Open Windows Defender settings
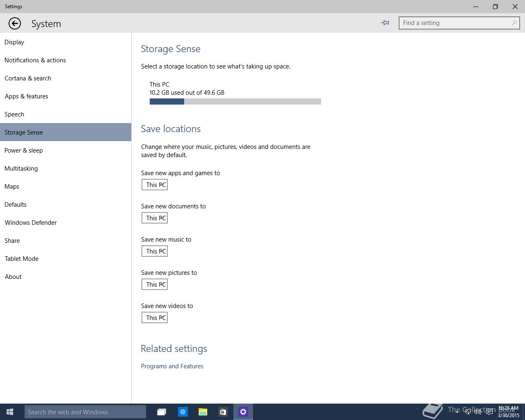 coord(66,223)
